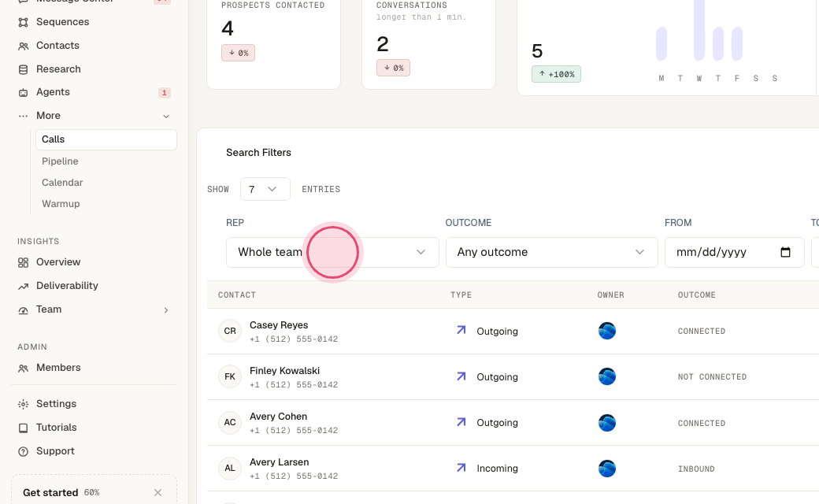Dismiss the Get started card

click(157, 492)
